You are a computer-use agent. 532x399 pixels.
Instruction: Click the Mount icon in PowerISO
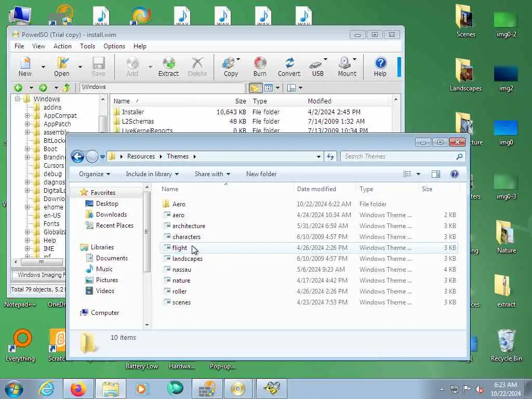347,66
